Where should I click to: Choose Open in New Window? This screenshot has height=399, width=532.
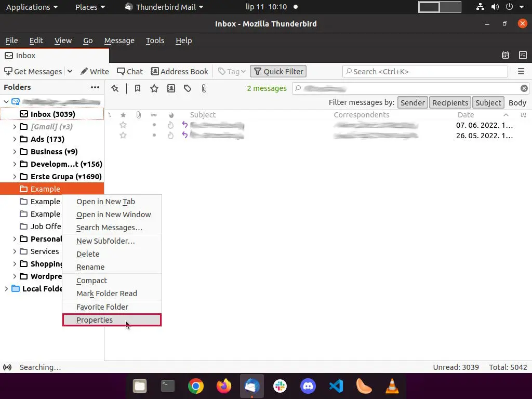coord(112,215)
